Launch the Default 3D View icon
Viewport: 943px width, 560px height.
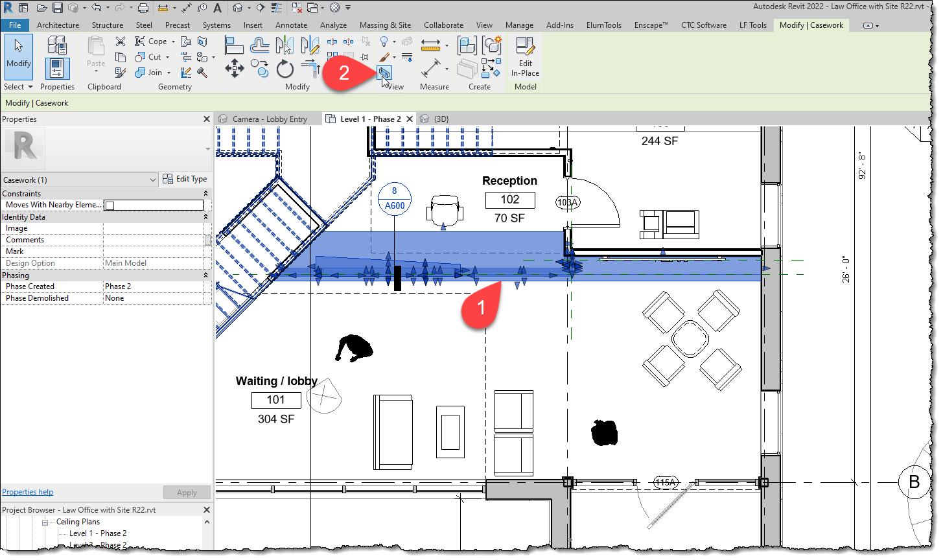click(x=236, y=8)
